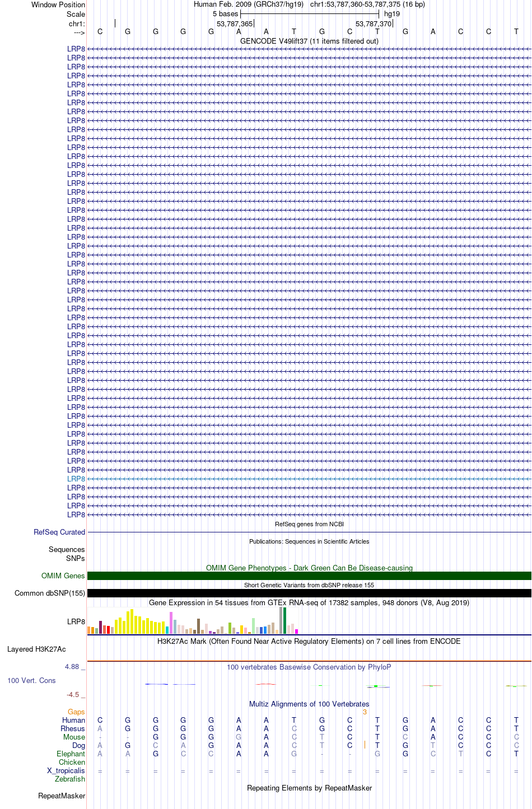Select the OMIM Genes side label
The height and width of the screenshot is (809, 532).
(63, 576)
